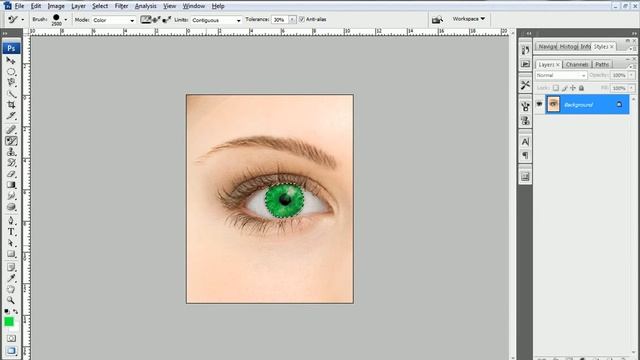Open the Brushes panel dock icon
The height and width of the screenshot is (360, 640).
pyautogui.click(x=525, y=107)
